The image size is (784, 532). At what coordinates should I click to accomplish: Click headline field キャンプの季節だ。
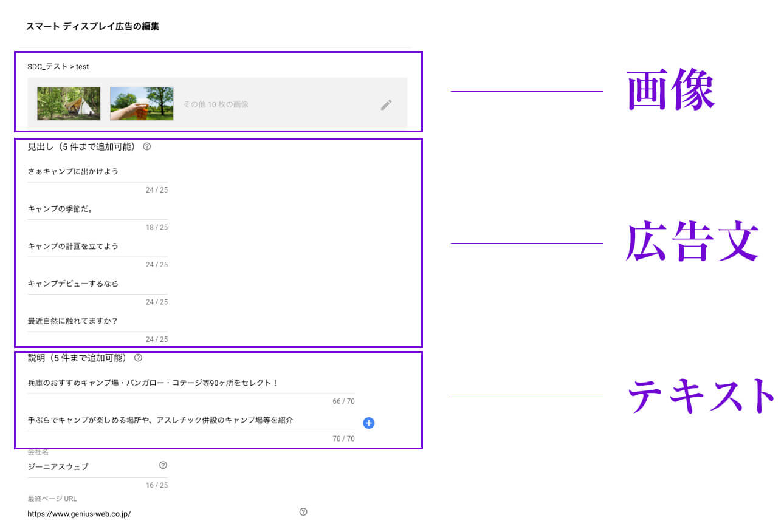point(98,210)
